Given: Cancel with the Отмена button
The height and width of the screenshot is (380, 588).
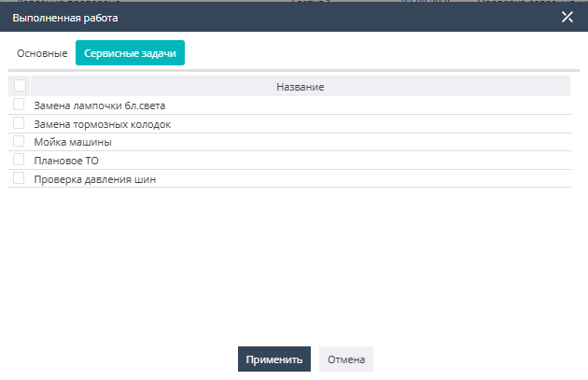Looking at the screenshot, I should pos(346,359).
